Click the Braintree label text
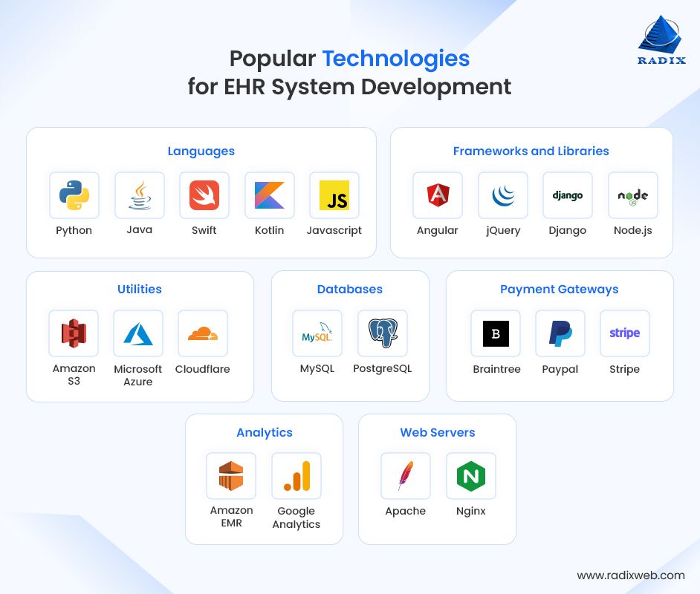Image resolution: width=700 pixels, height=594 pixels. pos(497,369)
